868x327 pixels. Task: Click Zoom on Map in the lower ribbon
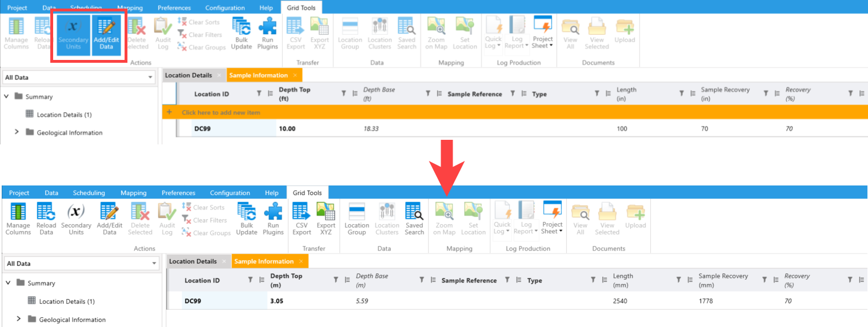coord(444,219)
